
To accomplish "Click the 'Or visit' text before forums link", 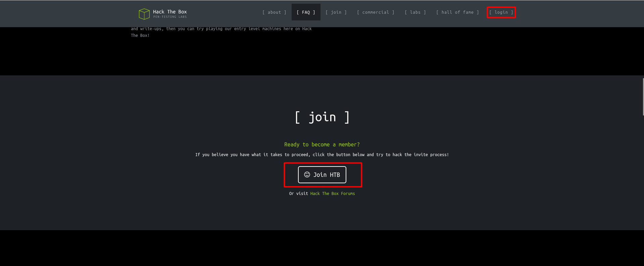I will pyautogui.click(x=298, y=194).
